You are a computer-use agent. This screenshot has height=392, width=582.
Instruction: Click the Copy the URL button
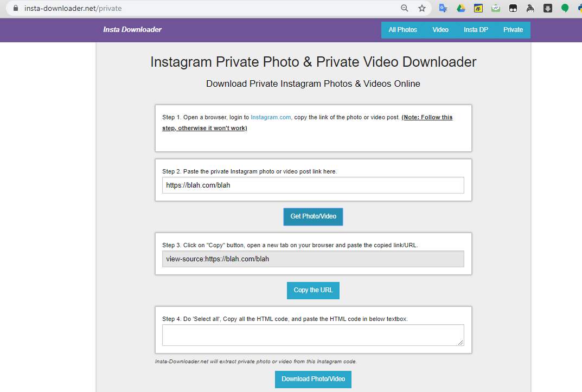tap(314, 291)
